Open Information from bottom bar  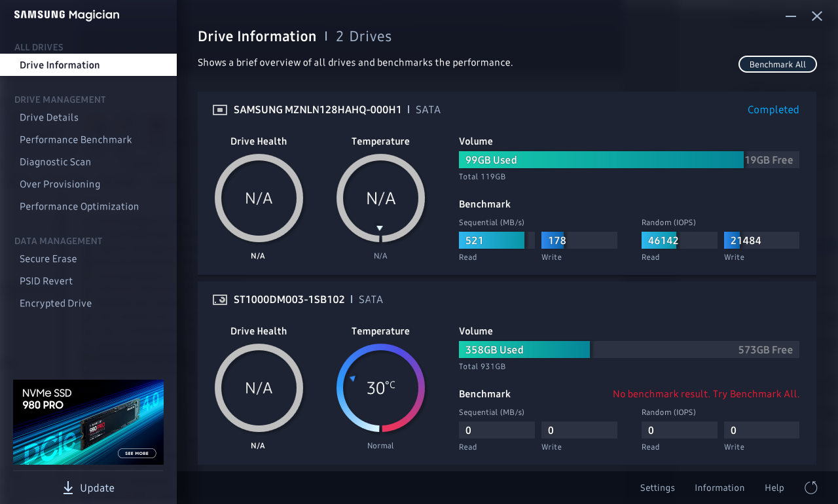pyautogui.click(x=720, y=488)
